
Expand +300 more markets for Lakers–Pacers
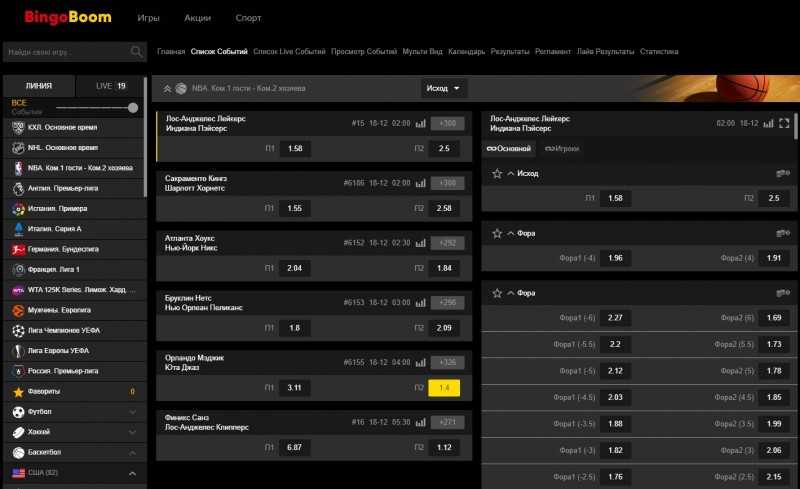point(447,124)
